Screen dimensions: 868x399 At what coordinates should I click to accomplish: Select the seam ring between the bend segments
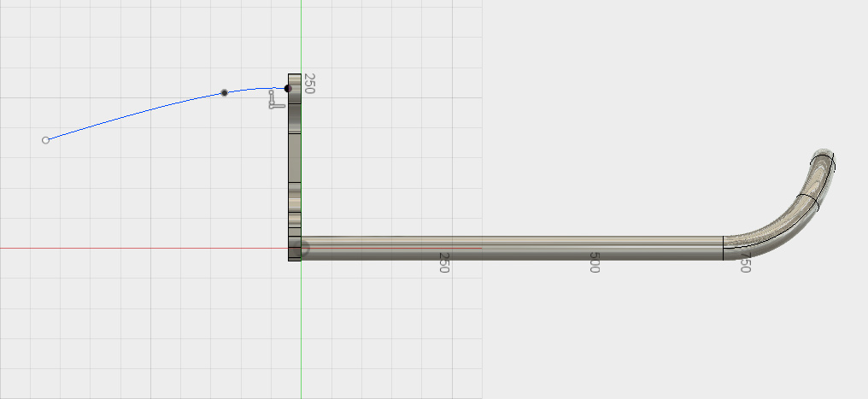[x=807, y=202]
